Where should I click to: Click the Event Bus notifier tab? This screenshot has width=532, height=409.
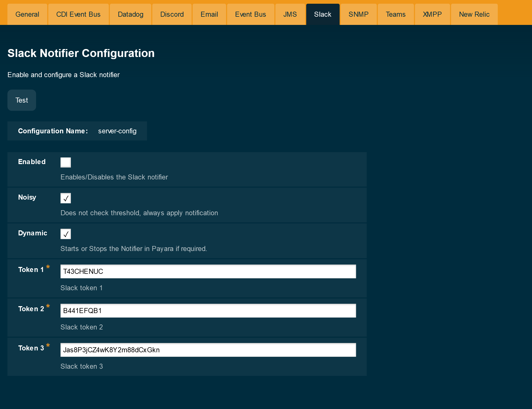click(250, 14)
